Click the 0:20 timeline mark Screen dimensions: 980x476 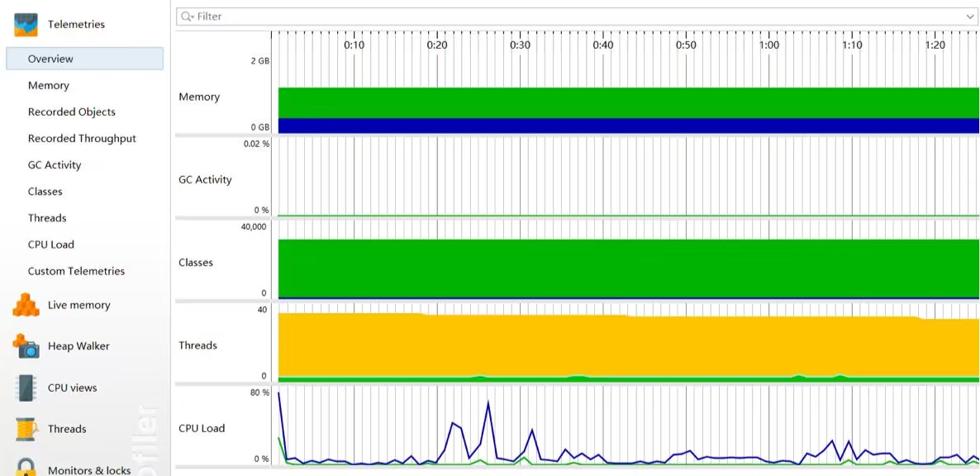coord(437,45)
